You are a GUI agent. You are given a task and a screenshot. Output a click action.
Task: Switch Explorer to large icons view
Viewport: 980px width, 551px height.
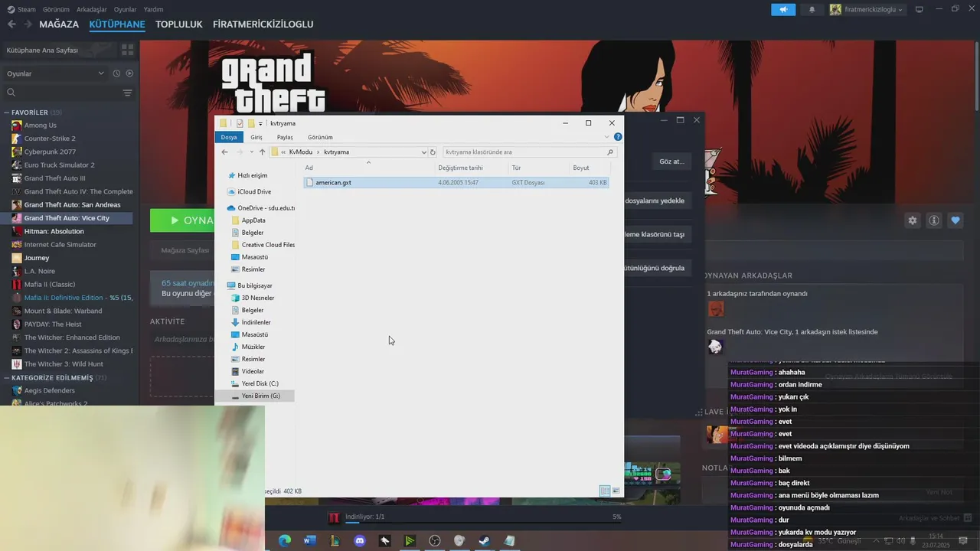coord(616,491)
